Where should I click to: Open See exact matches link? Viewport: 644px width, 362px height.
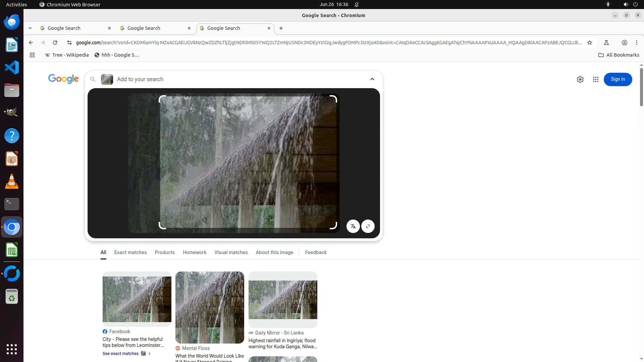coord(120,354)
